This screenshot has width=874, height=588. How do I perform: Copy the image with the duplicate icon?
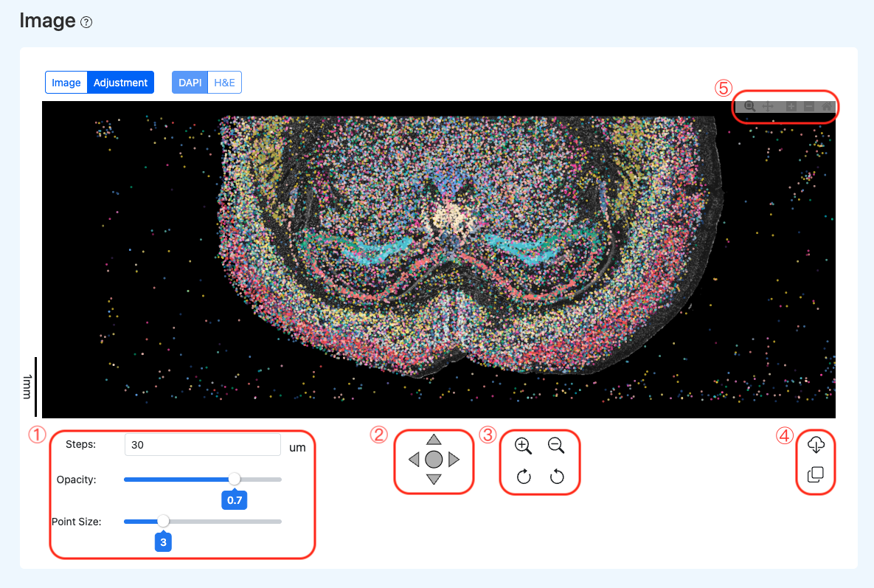816,475
